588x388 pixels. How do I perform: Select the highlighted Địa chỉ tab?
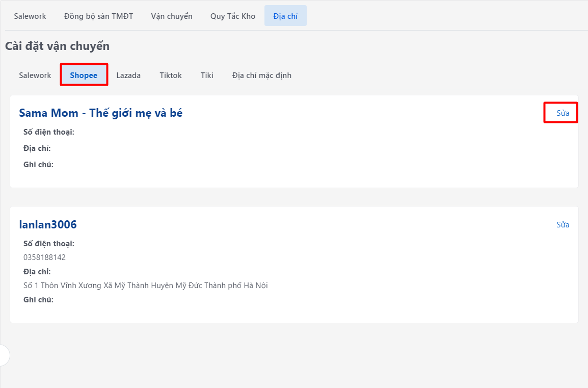285,16
